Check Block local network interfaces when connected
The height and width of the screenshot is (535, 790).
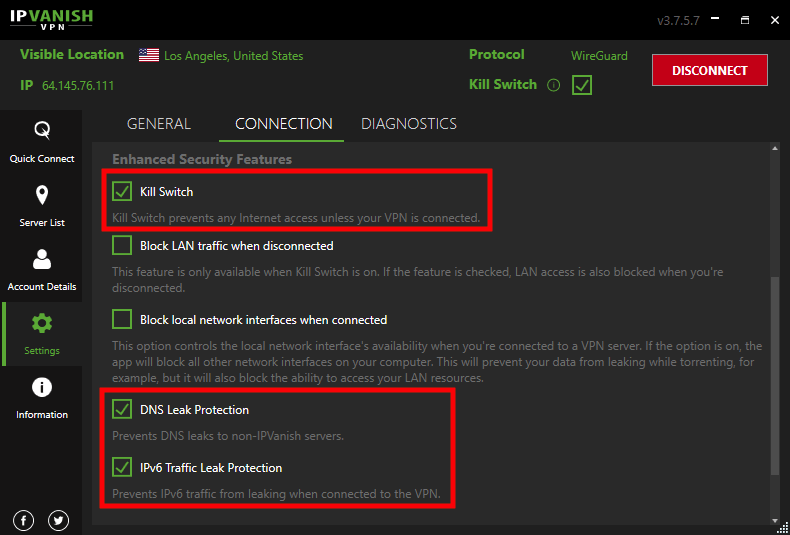[122, 319]
